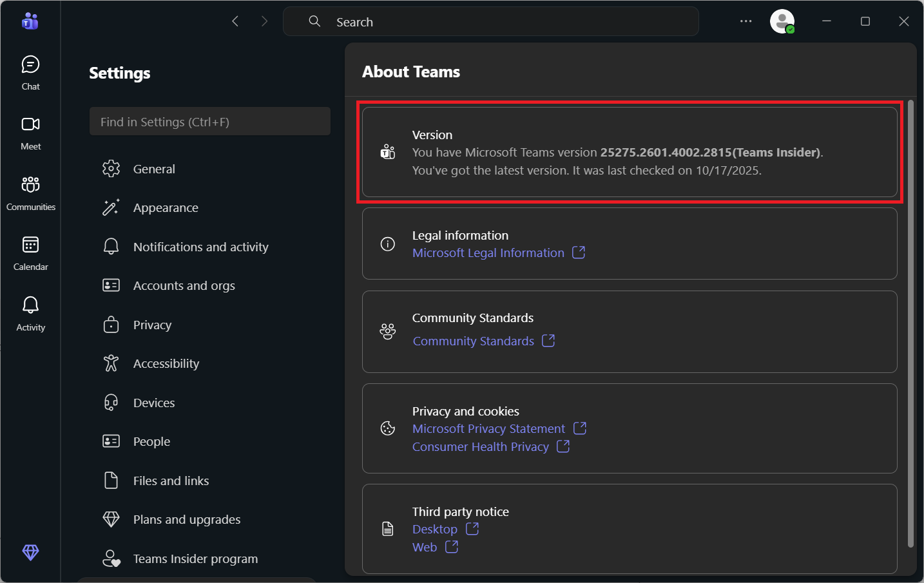Open Calendar from the sidebar
The height and width of the screenshot is (583, 924).
click(30, 253)
